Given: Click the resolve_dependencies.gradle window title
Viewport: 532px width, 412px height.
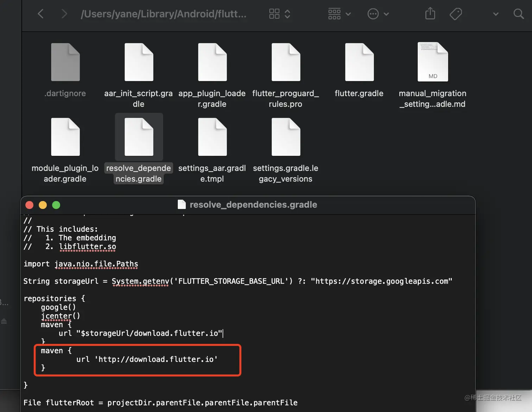Looking at the screenshot, I should point(253,205).
